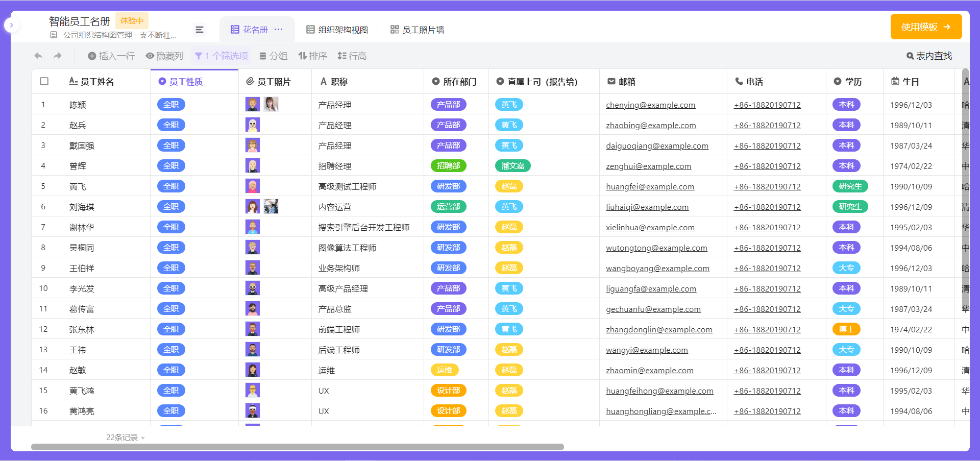Click the undo arrow icon
The width and height of the screenshot is (980, 461).
coord(38,56)
